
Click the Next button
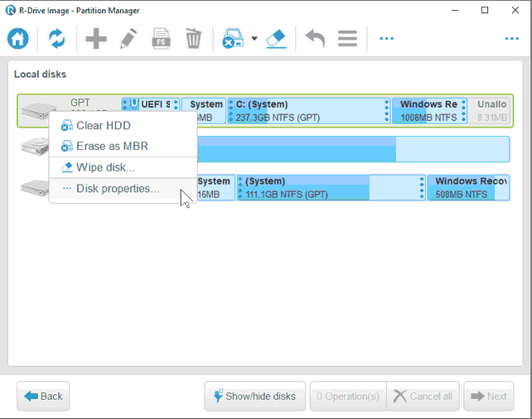pyautogui.click(x=489, y=396)
